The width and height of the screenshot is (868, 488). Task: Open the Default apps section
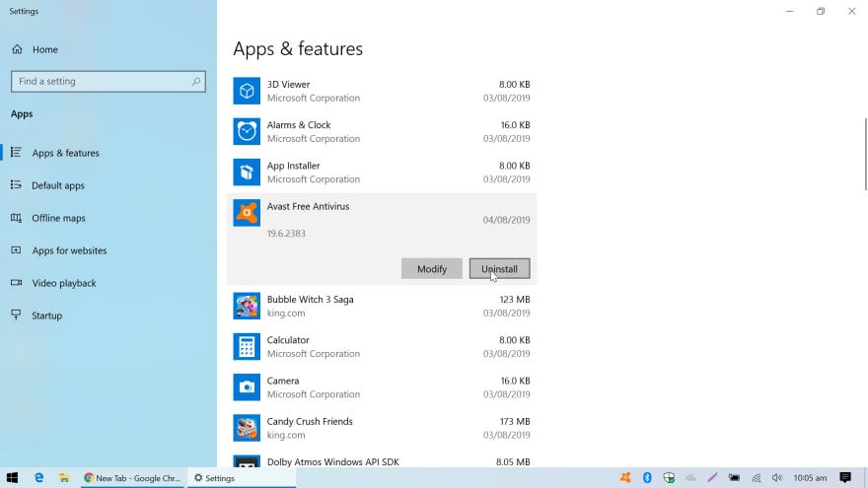[108, 185]
